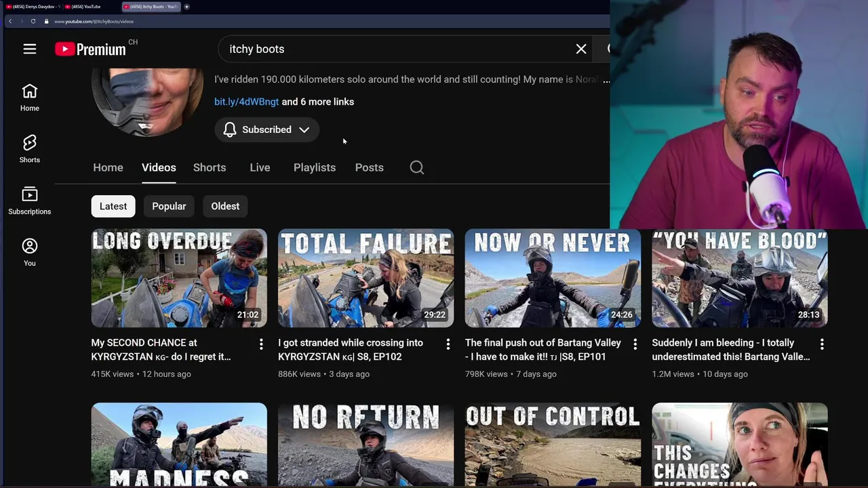
Task: Open the LONG OVERDUE video thumbnail
Action: pos(179,278)
